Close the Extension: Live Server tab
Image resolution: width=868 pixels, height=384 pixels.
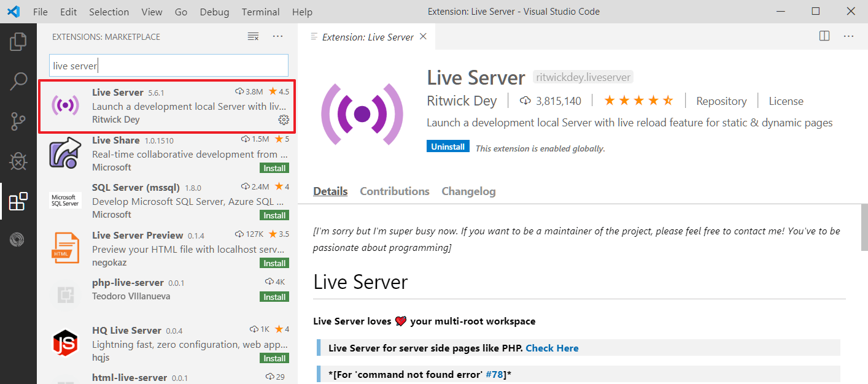(x=423, y=37)
